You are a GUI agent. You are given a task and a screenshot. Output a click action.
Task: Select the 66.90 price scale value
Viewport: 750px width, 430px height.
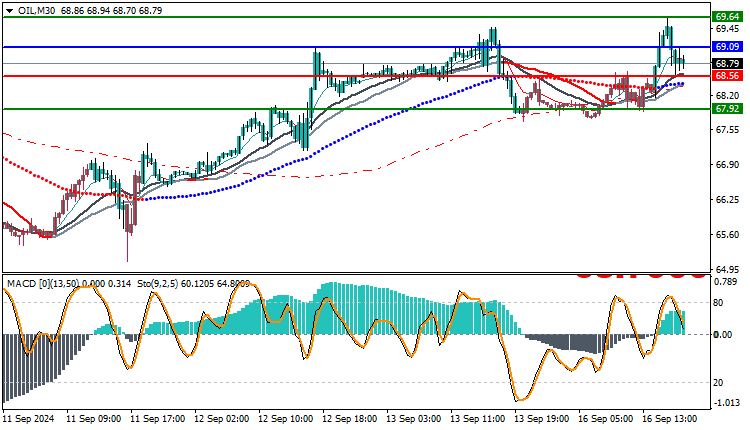[727, 165]
